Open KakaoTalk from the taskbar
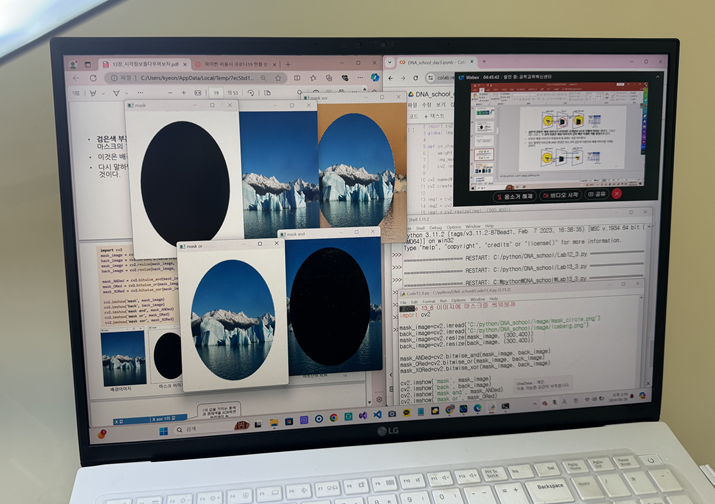Viewport: 715px width, 504px height. click(406, 413)
